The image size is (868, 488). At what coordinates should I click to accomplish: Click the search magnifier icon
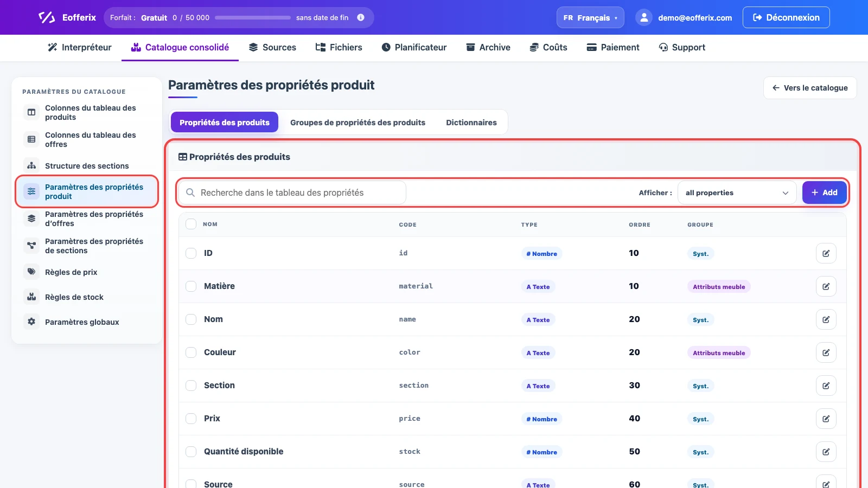pyautogui.click(x=190, y=192)
